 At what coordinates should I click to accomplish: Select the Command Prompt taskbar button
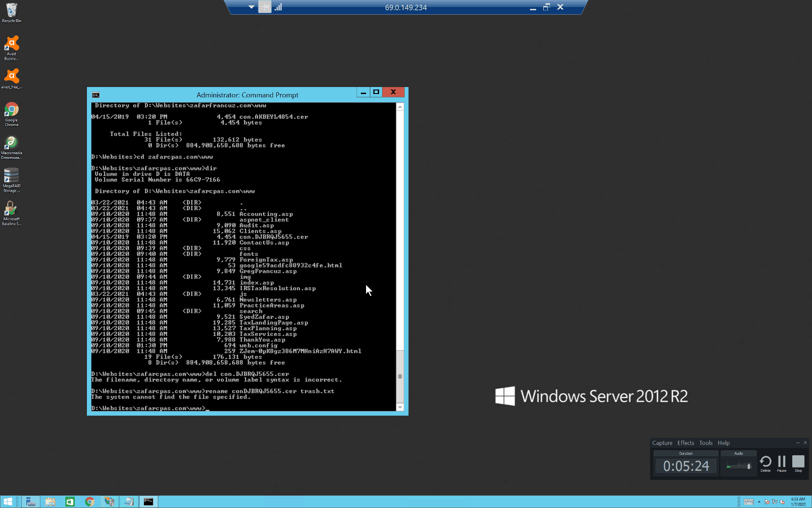tap(148, 502)
